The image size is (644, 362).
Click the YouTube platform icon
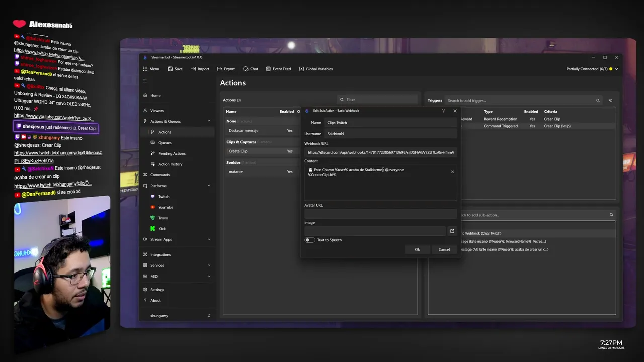click(x=153, y=207)
